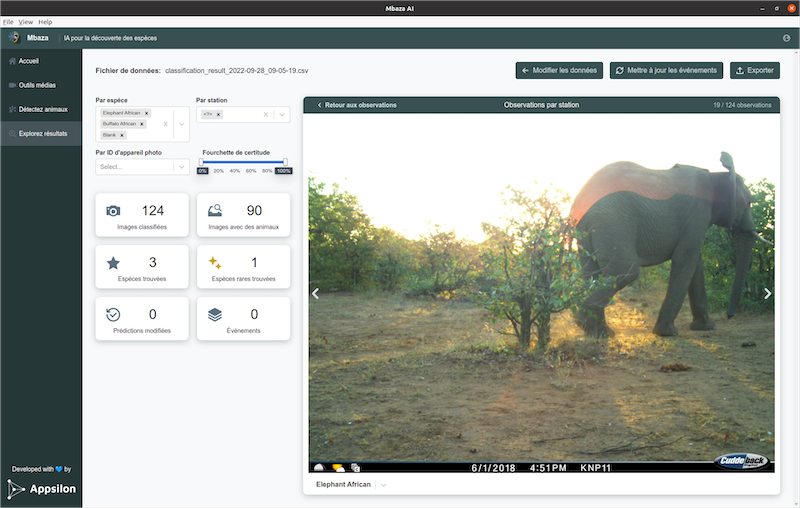The height and width of the screenshot is (508, 800).
Task: Select Explorez résultats in sidebar
Action: [x=41, y=134]
